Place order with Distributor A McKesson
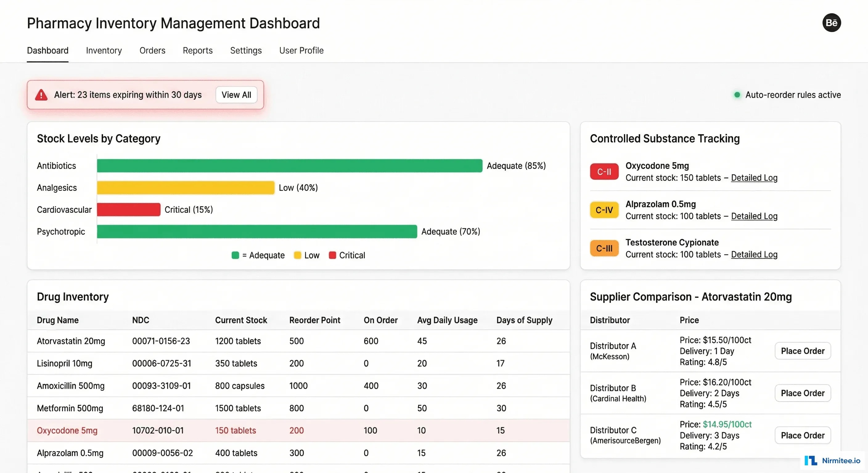This screenshot has width=868, height=473. coord(803,351)
